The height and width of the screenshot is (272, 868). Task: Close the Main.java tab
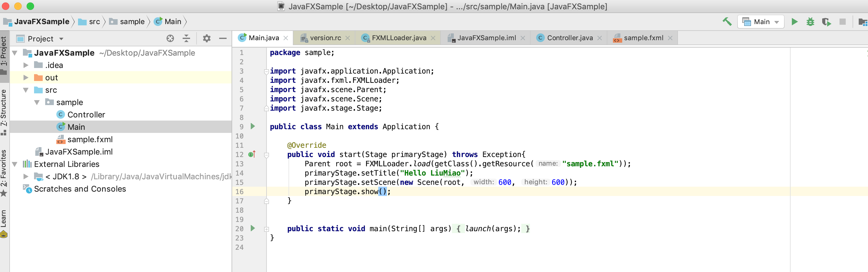point(286,38)
